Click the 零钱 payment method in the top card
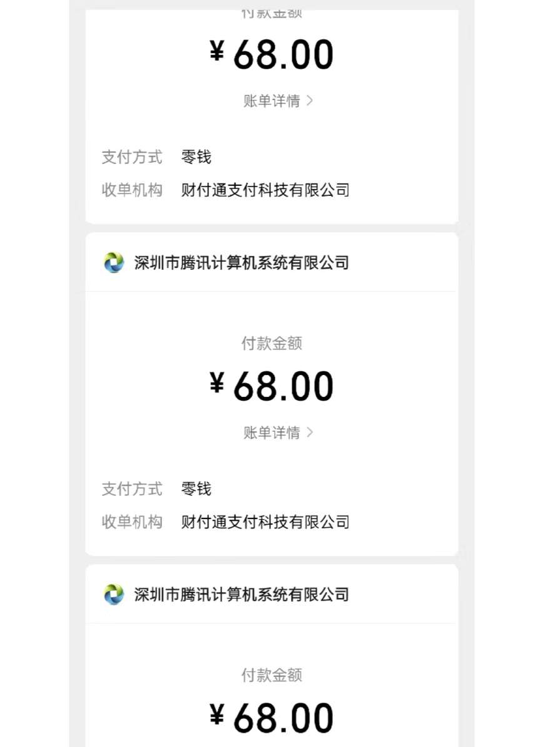 pyautogui.click(x=196, y=157)
